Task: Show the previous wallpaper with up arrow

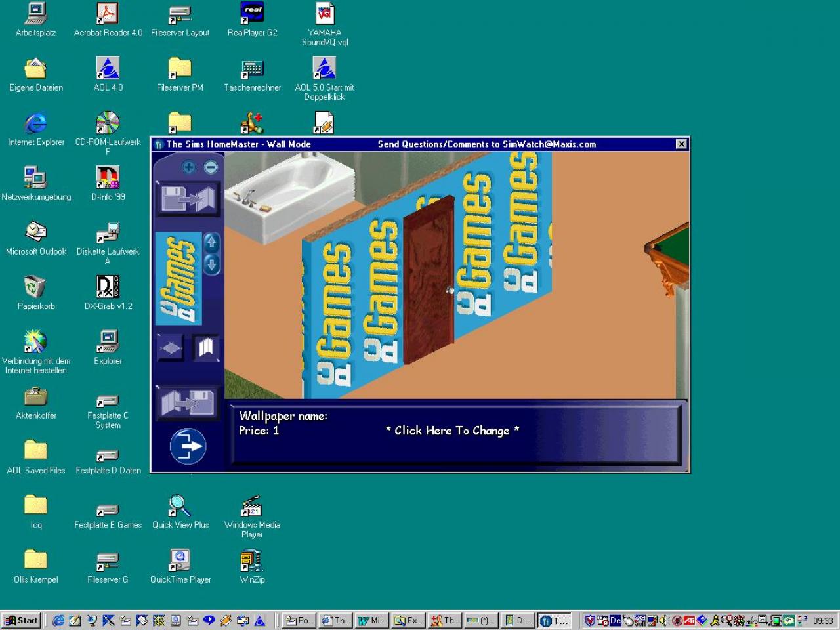Action: pyautogui.click(x=211, y=242)
